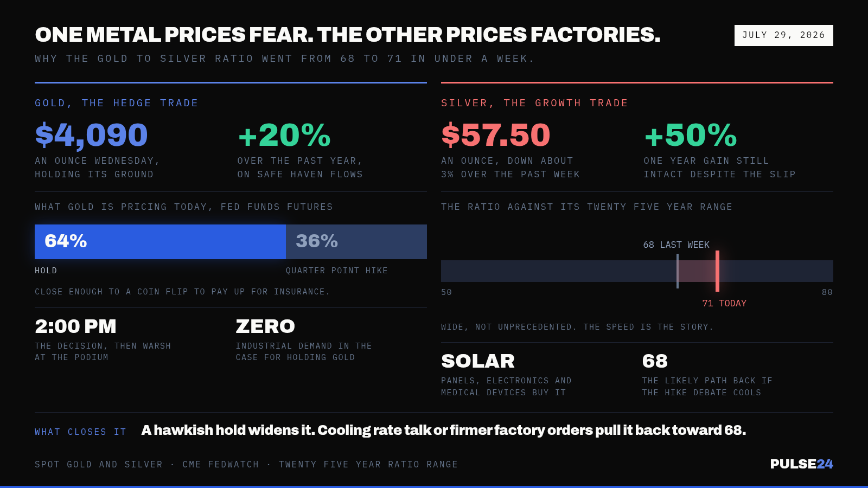Image resolution: width=868 pixels, height=488 pixels.
Task: Click the green +50% silver gain figure
Action: point(690,135)
